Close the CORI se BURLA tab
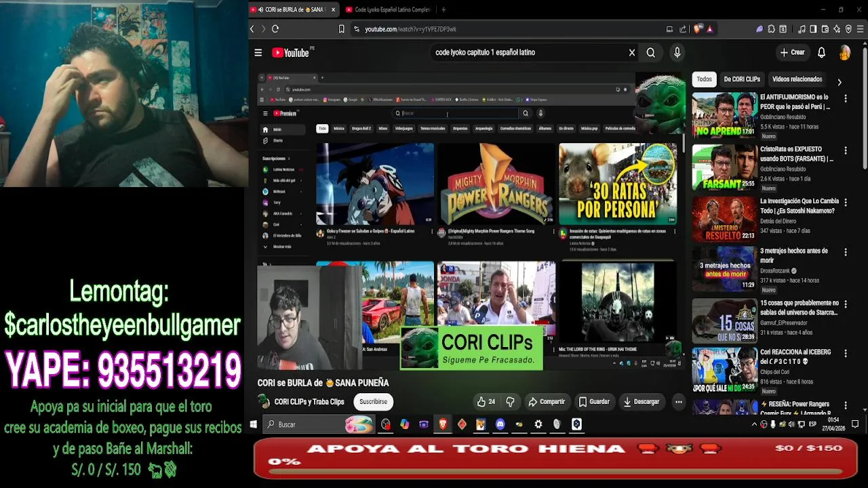868x488 pixels. pos(333,9)
